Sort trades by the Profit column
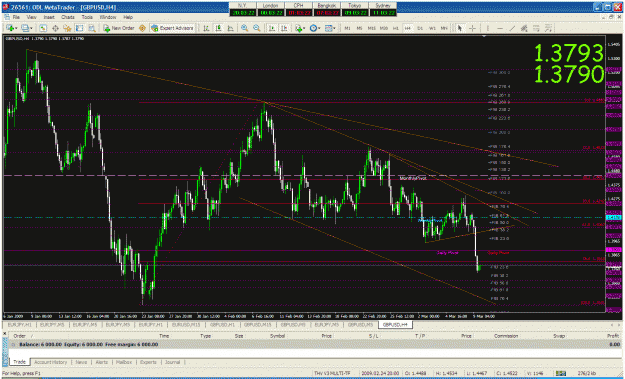 click(x=612, y=336)
